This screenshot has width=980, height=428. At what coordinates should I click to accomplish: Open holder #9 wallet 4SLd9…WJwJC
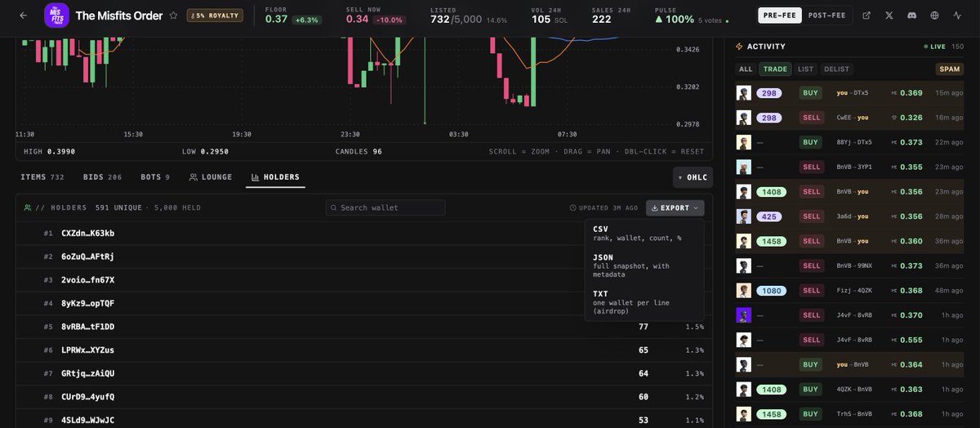pos(87,421)
